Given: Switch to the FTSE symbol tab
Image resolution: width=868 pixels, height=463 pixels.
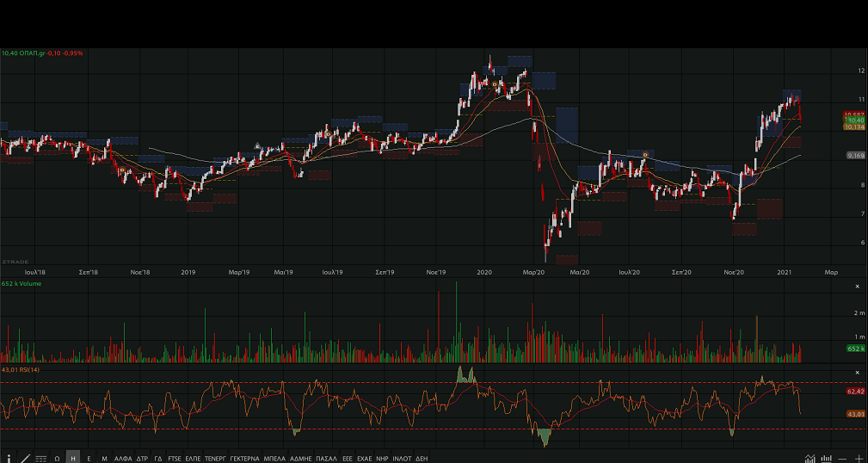Looking at the screenshot, I should click(175, 459).
